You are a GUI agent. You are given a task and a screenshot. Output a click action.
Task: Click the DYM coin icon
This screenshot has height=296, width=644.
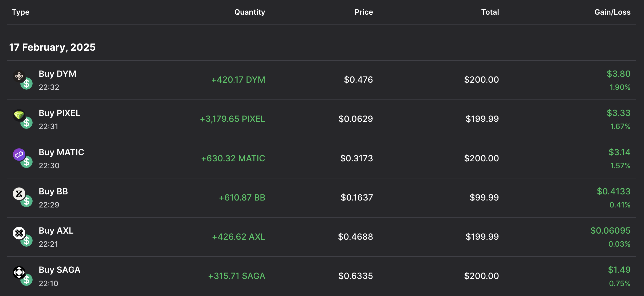pos(19,77)
